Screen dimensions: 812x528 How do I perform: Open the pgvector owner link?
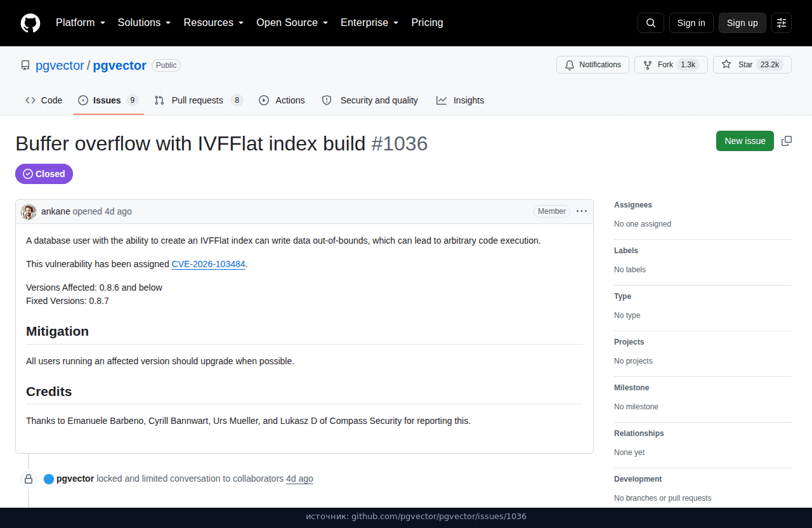[x=60, y=65]
